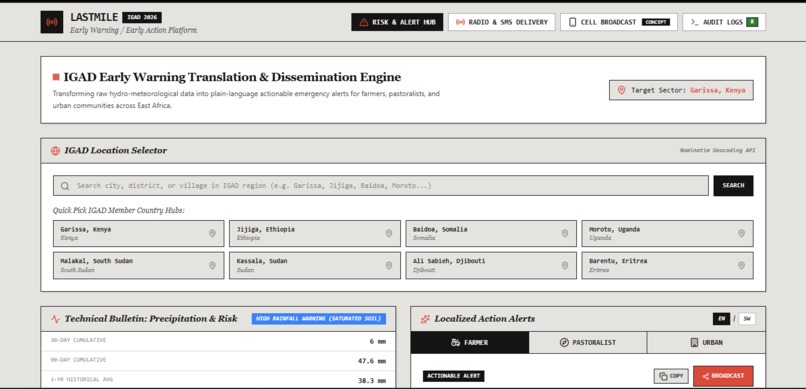Screen dimensions: 806x389
Task: Click the Actionable Alert label
Action: (453, 376)
